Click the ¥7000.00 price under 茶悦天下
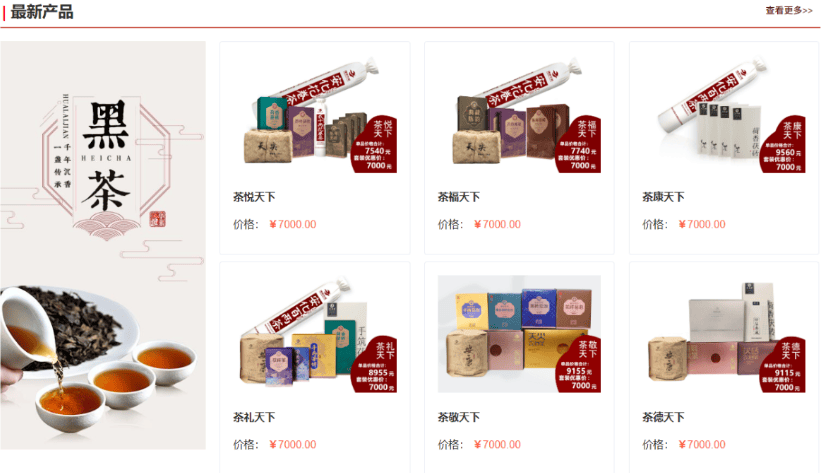821x473 pixels. point(293,224)
